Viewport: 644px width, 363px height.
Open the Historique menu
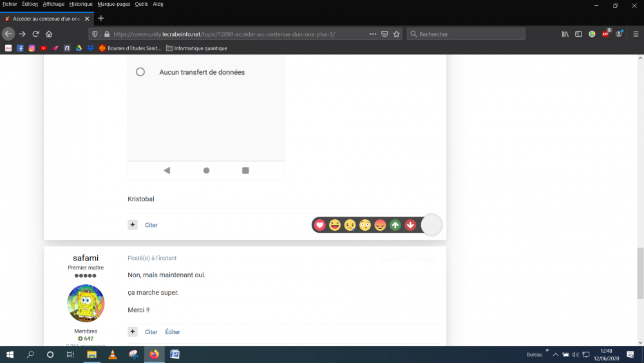click(x=81, y=4)
